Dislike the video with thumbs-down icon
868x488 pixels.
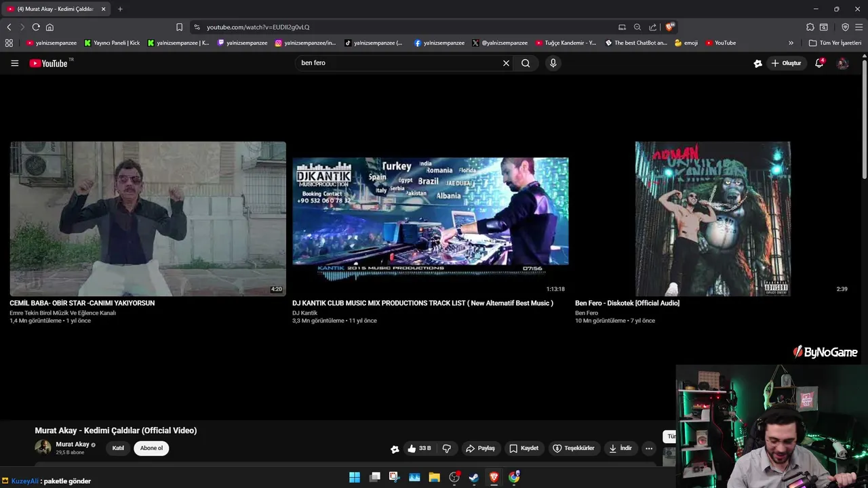(x=447, y=448)
